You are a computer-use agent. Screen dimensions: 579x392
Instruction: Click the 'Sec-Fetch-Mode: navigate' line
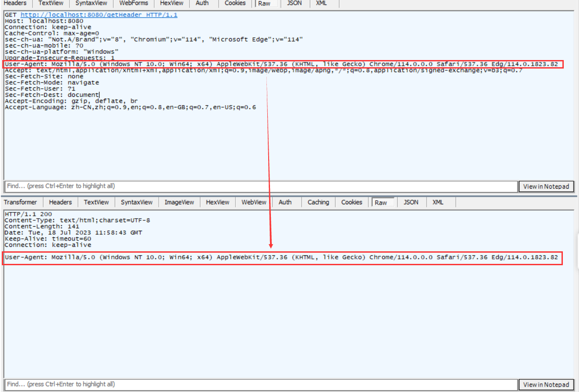pyautogui.click(x=52, y=82)
